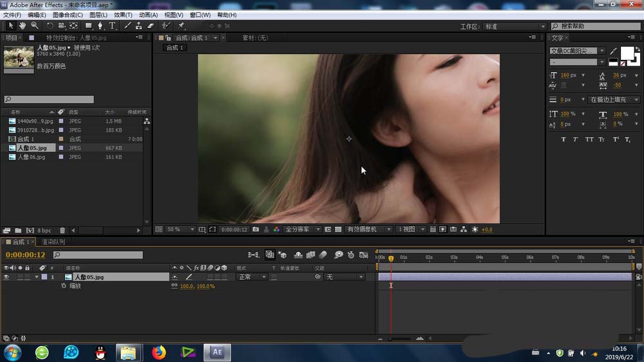The image size is (644, 362).
Task: Click the 0:00:00:12 timecode in timeline
Action: (x=24, y=255)
